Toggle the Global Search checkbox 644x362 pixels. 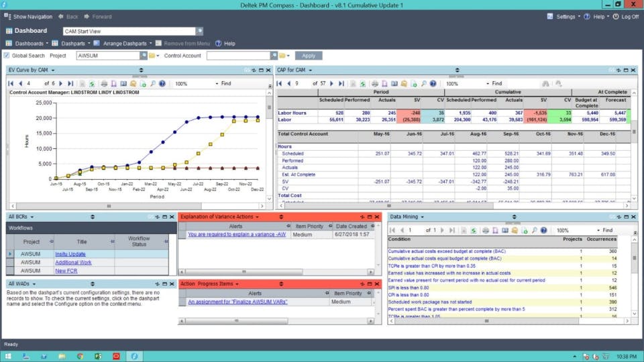tap(7, 56)
